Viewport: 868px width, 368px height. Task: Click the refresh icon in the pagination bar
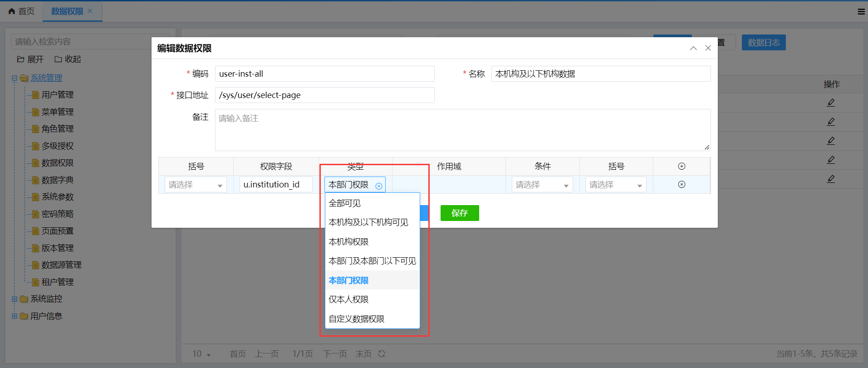pyautogui.click(x=382, y=354)
